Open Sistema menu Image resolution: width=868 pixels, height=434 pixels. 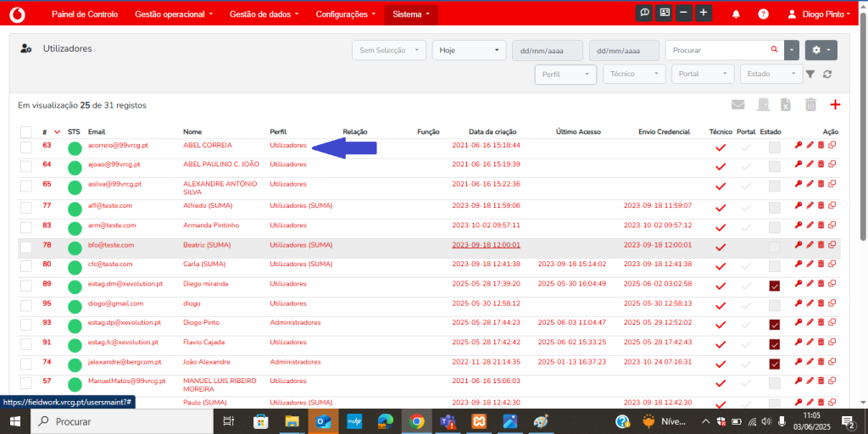411,14
